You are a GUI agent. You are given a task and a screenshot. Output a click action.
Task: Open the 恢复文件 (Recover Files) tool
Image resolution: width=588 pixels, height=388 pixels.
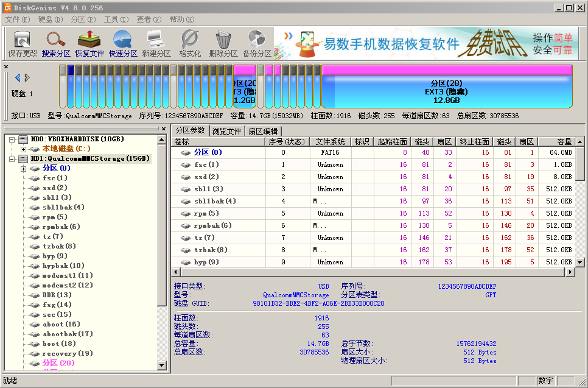point(89,43)
